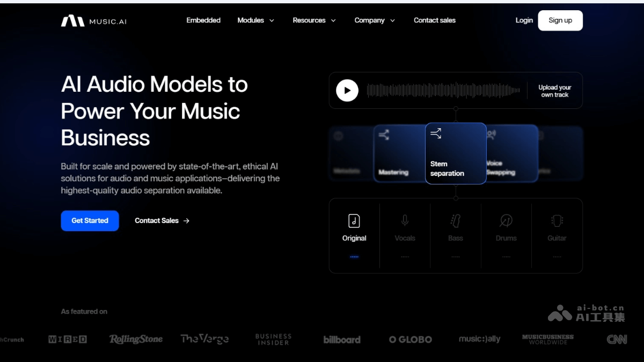The width and height of the screenshot is (644, 362).
Task: Select the Guitar stem icon
Action: 557,219
